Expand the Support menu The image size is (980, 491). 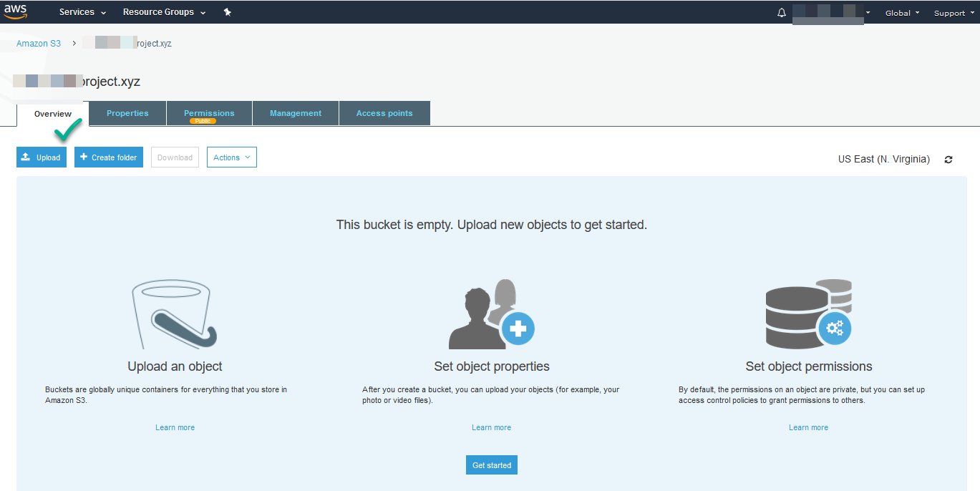[954, 13]
